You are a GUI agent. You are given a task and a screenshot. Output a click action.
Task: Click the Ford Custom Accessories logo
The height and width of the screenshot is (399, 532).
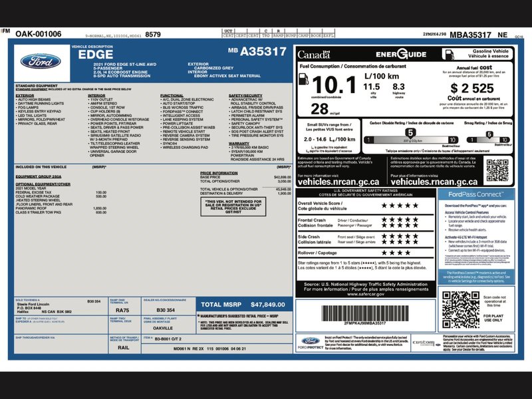pos(426,343)
